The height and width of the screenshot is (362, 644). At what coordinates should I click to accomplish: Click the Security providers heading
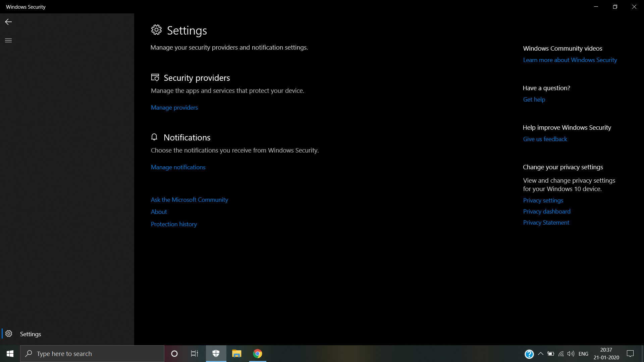[197, 78]
